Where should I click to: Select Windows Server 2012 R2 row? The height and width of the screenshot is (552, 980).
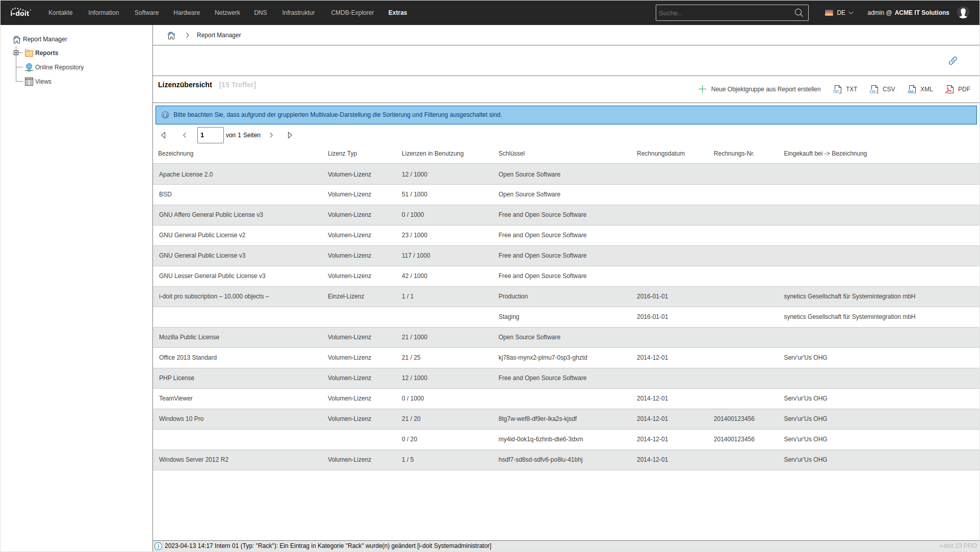[566, 460]
